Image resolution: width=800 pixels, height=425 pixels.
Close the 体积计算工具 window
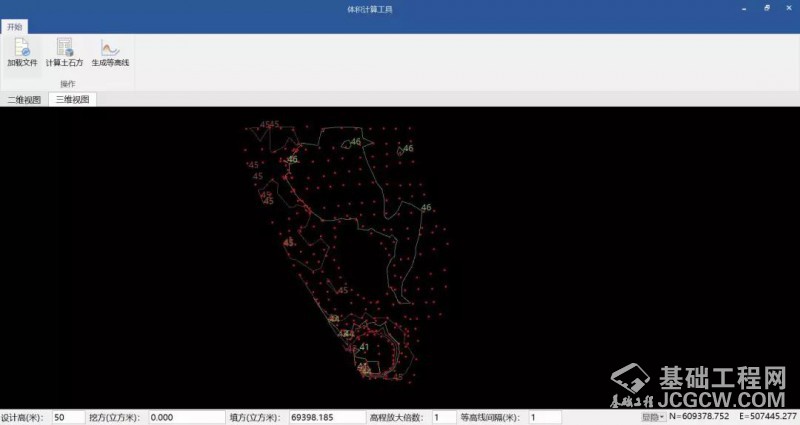click(787, 9)
